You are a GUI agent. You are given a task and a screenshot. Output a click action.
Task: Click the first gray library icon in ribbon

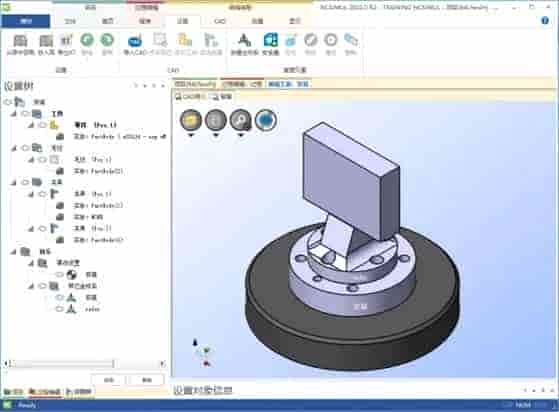pos(20,41)
